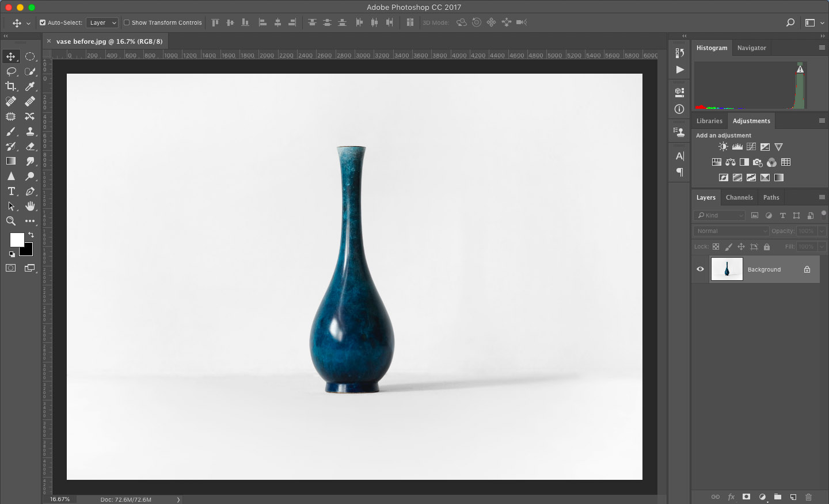This screenshot has width=829, height=504.
Task: Select the Clone Stamp tool
Action: pos(30,131)
